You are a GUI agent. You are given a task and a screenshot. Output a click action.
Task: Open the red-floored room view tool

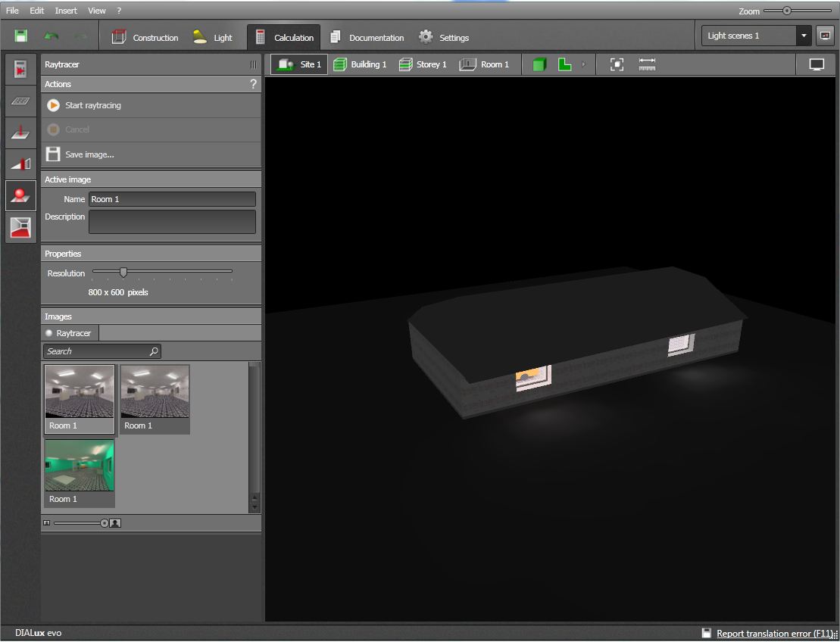pos(20,227)
